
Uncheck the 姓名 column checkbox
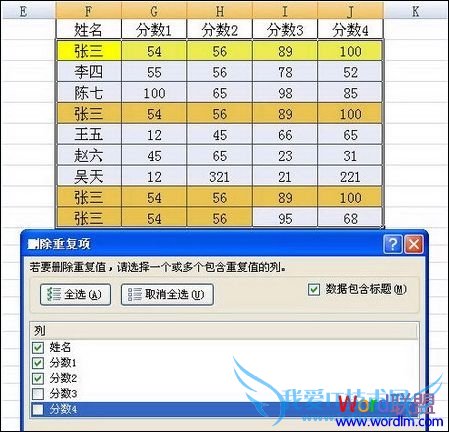pyautogui.click(x=38, y=347)
